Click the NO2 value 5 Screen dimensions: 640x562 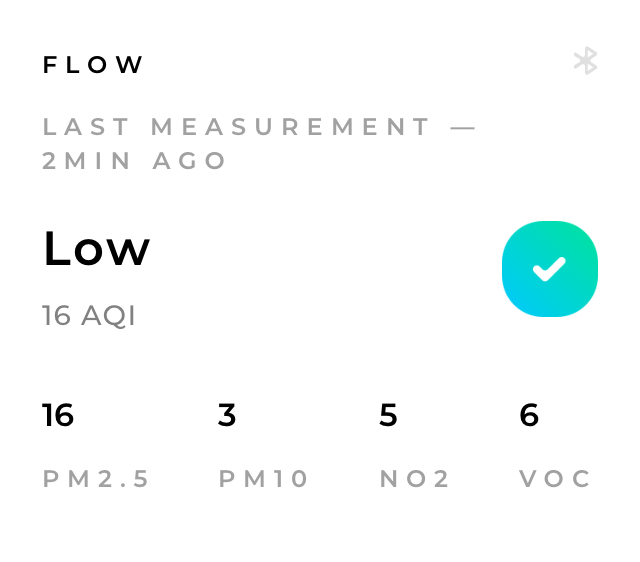[388, 415]
